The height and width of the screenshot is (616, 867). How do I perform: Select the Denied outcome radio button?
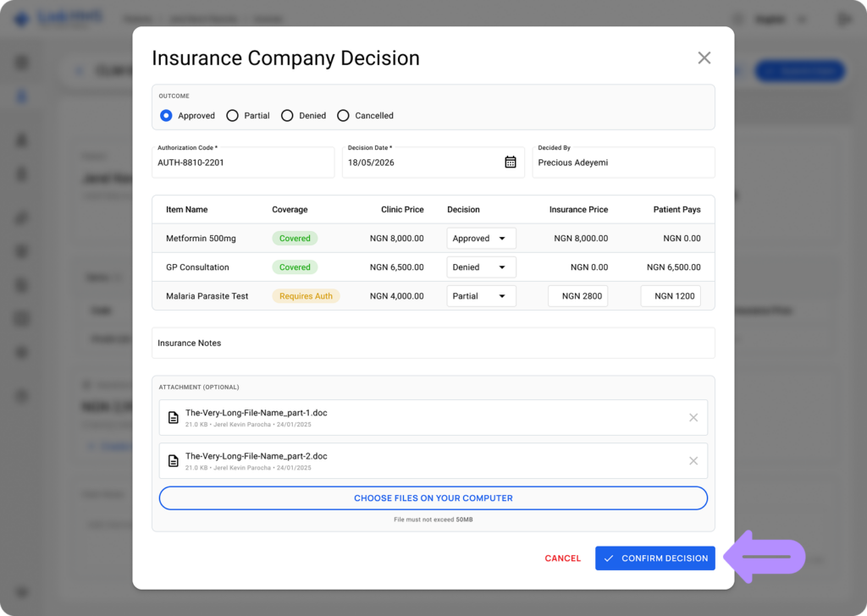(287, 115)
